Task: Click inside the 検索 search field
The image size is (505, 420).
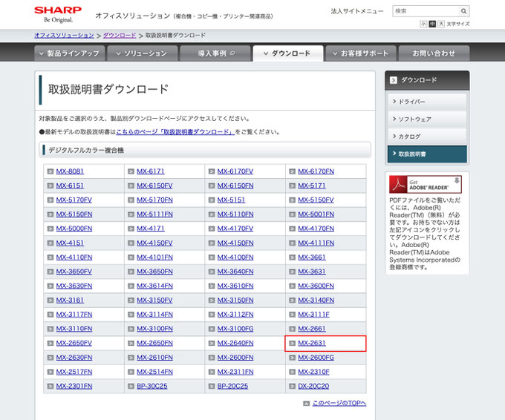Action: click(426, 11)
